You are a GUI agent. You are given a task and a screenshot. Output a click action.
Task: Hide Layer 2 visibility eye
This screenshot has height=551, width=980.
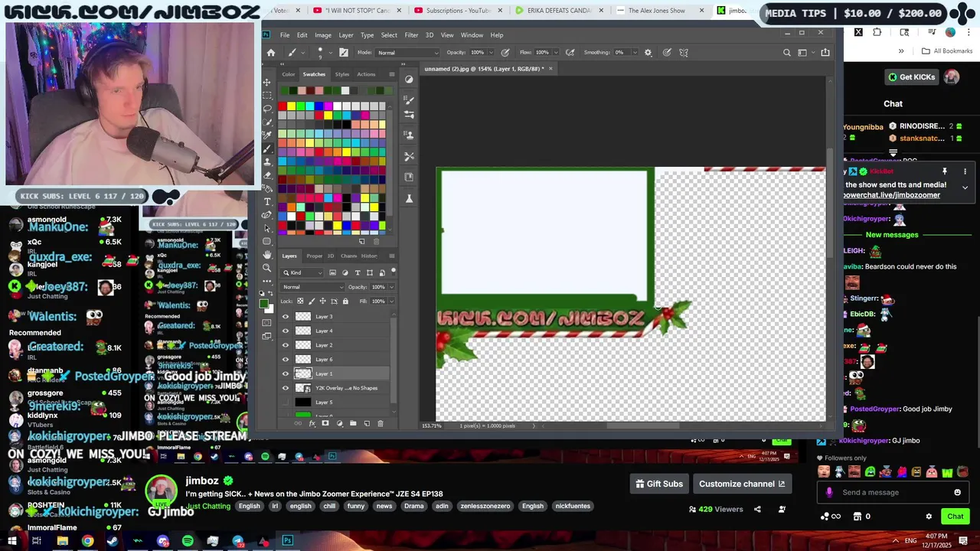pyautogui.click(x=286, y=345)
